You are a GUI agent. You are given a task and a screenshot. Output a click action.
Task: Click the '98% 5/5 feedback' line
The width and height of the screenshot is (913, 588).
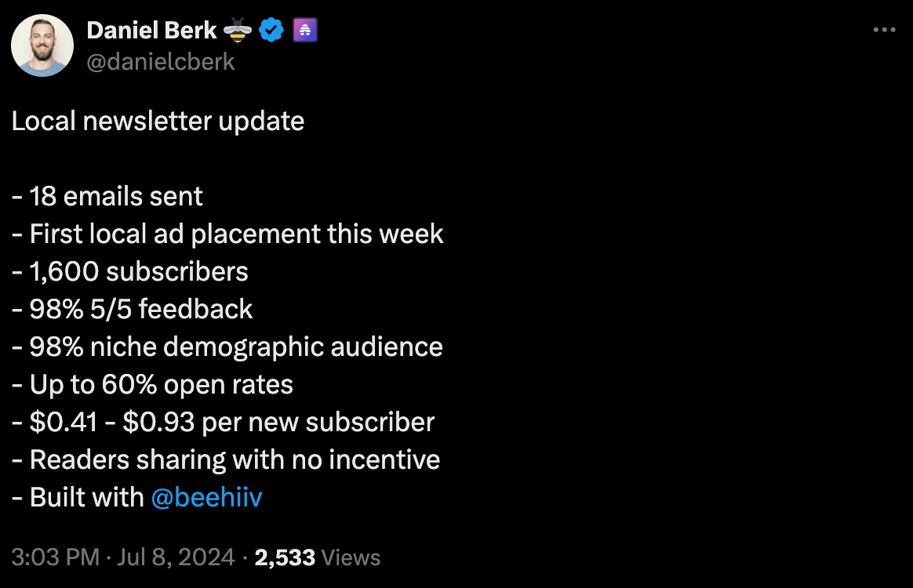click(x=133, y=309)
